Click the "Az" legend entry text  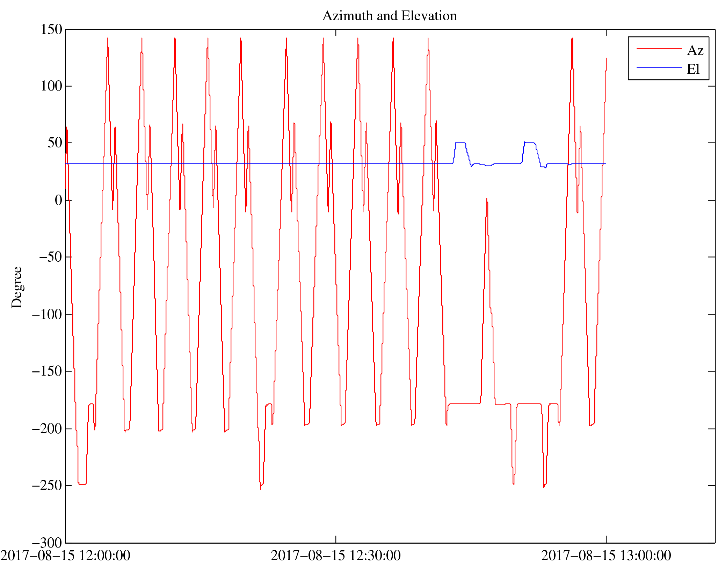(x=695, y=51)
